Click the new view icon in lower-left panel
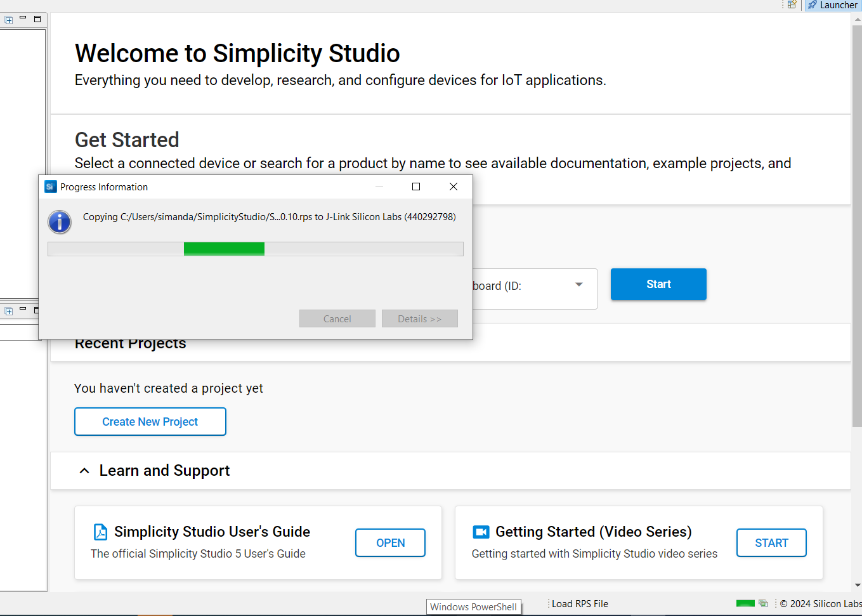This screenshot has width=862, height=616. point(9,311)
